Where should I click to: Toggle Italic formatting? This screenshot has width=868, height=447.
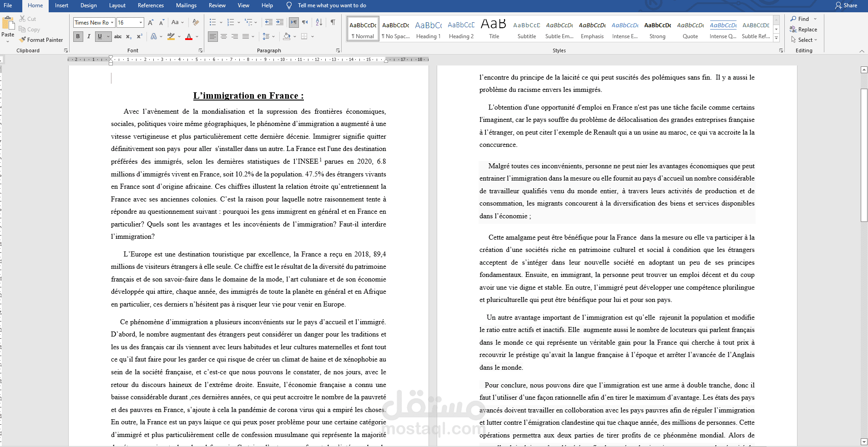(89, 36)
